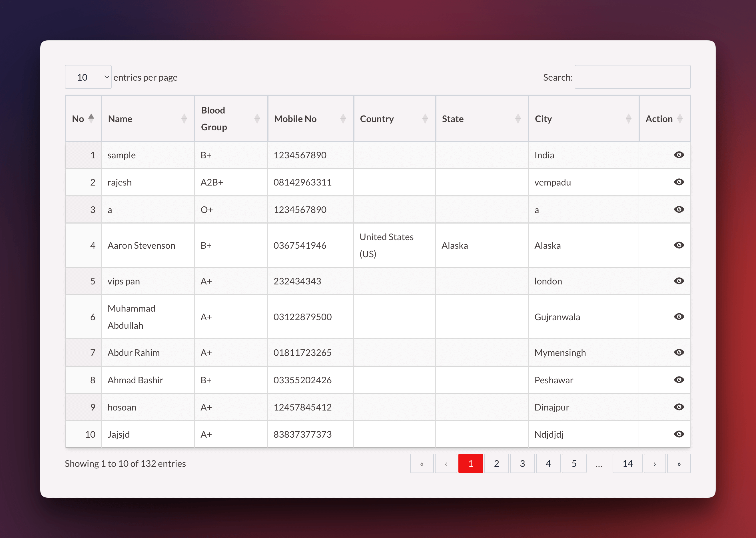Click the view eye icon for sample
The image size is (756, 538).
679,155
